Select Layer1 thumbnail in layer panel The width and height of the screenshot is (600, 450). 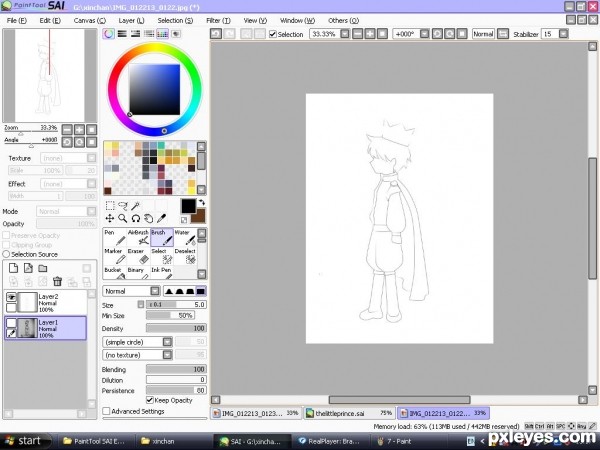27,328
